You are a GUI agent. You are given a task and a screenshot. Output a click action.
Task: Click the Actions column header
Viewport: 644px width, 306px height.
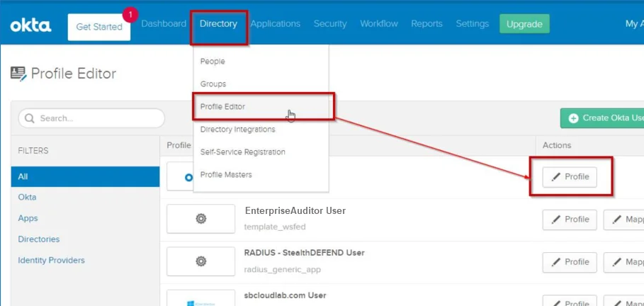click(557, 145)
